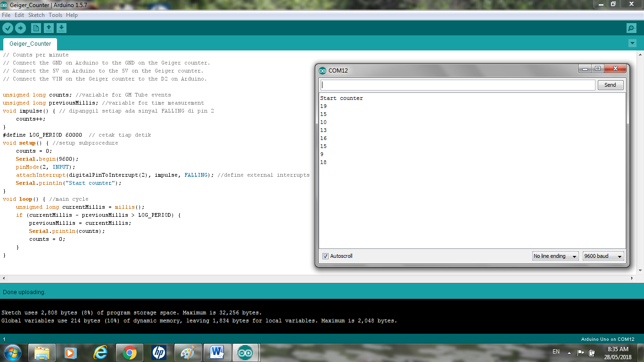
Task: Click the Send button in COM12
Action: point(610,85)
